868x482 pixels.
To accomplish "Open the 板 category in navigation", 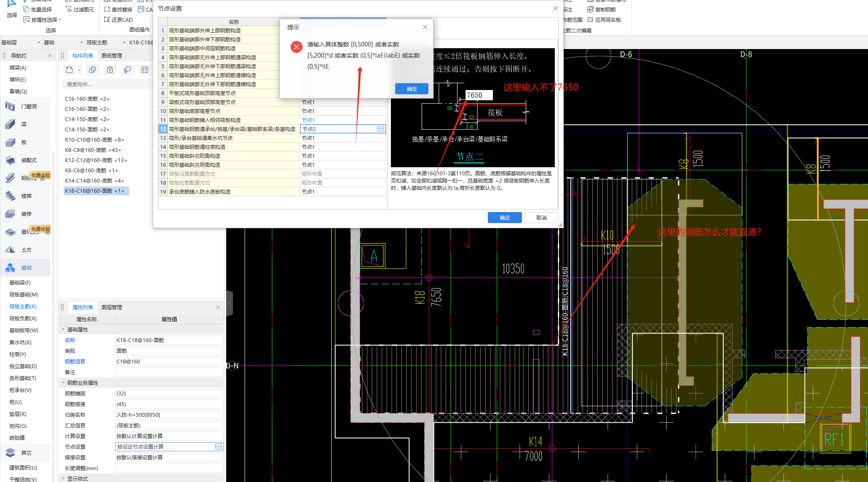I will pos(26,142).
